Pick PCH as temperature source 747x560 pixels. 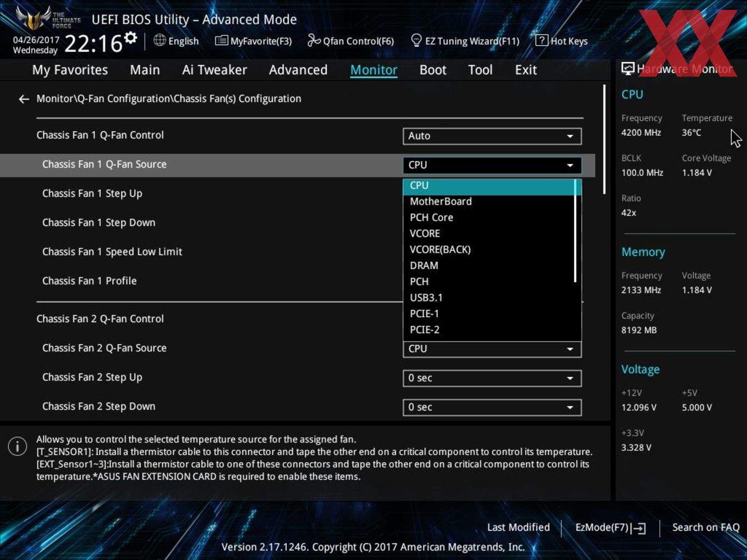pyautogui.click(x=488, y=281)
